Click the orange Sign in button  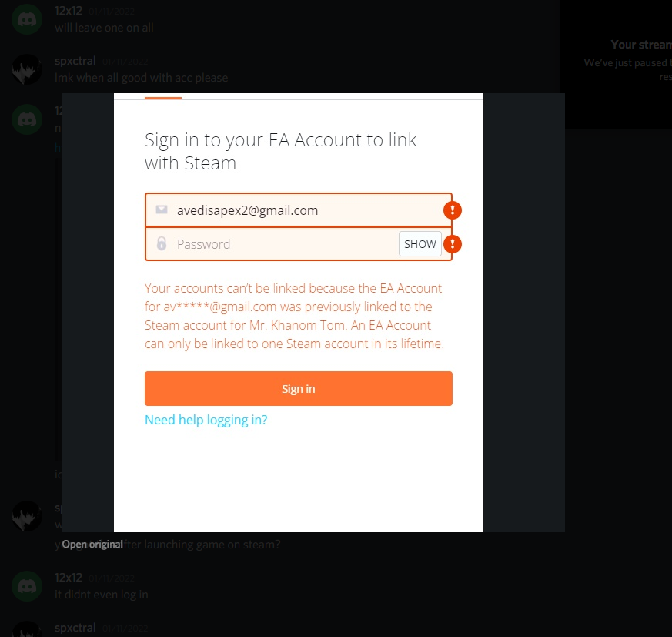point(299,388)
